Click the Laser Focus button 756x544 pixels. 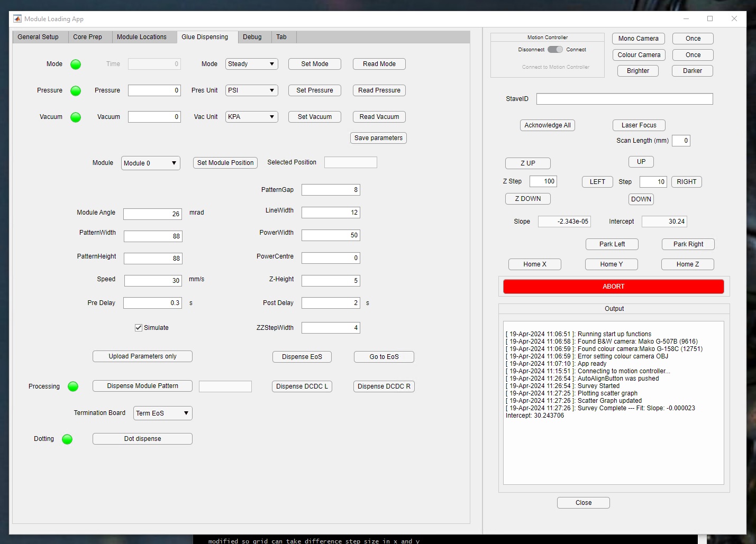(639, 125)
